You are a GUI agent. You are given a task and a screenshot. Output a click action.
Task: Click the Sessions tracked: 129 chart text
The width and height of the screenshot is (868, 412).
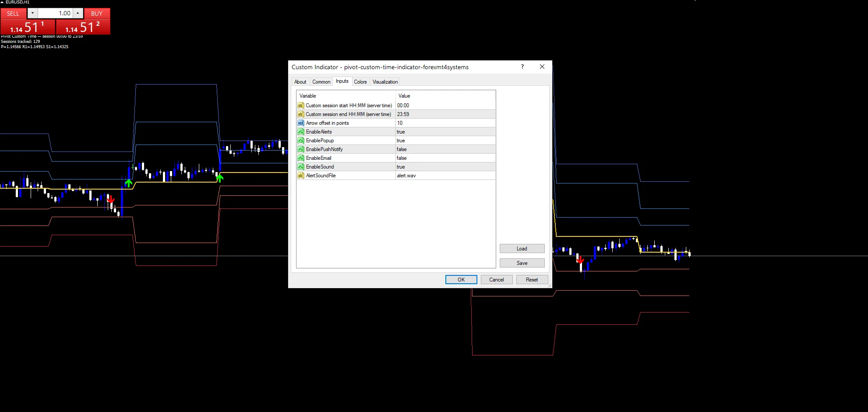pyautogui.click(x=20, y=42)
